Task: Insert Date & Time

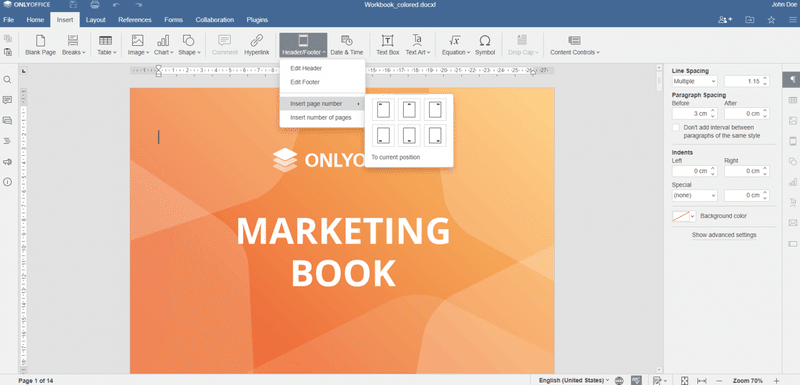Action: pyautogui.click(x=346, y=45)
